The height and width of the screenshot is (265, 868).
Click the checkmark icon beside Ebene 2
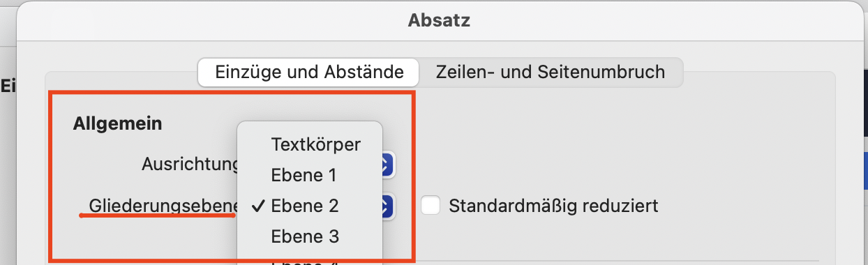257,206
